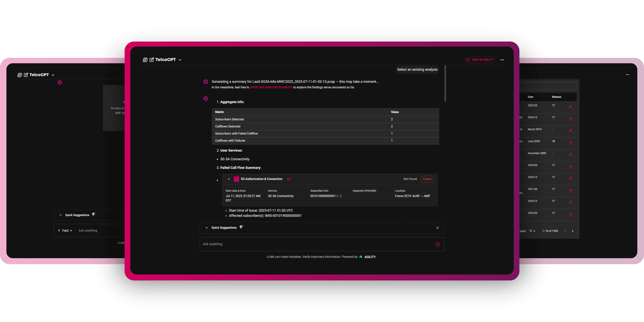
Task: Close the Quick Suggestions bar
Action: point(438,228)
